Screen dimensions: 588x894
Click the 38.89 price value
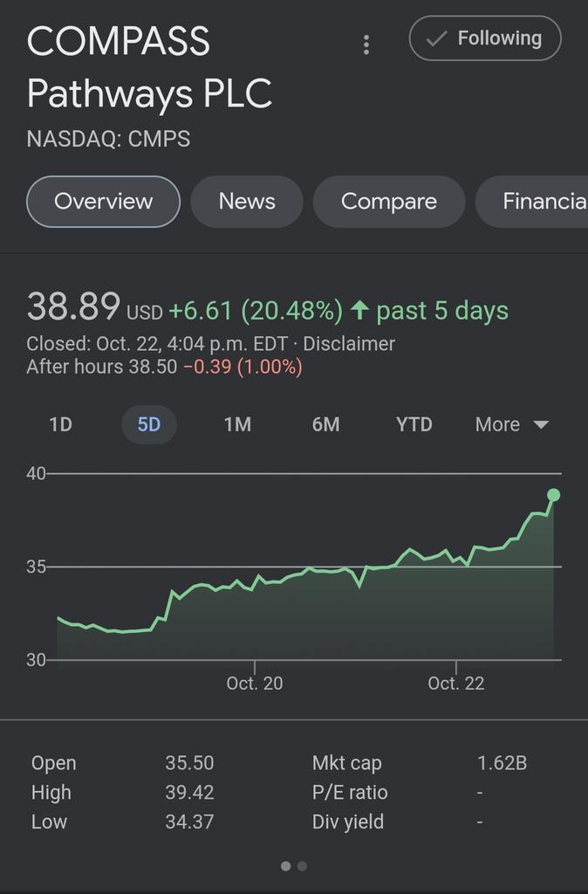73,306
